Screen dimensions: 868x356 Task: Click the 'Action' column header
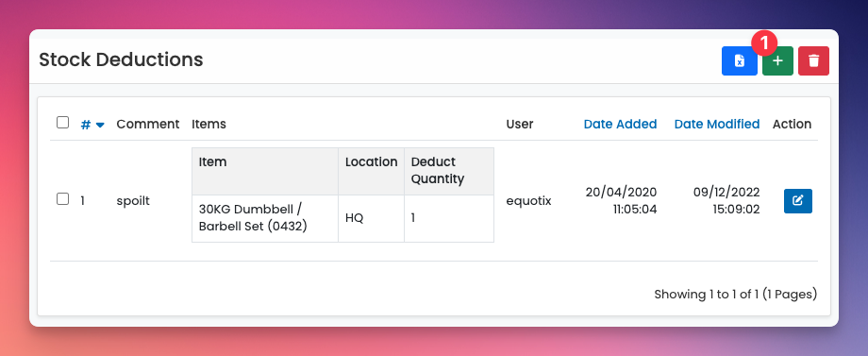[793, 124]
